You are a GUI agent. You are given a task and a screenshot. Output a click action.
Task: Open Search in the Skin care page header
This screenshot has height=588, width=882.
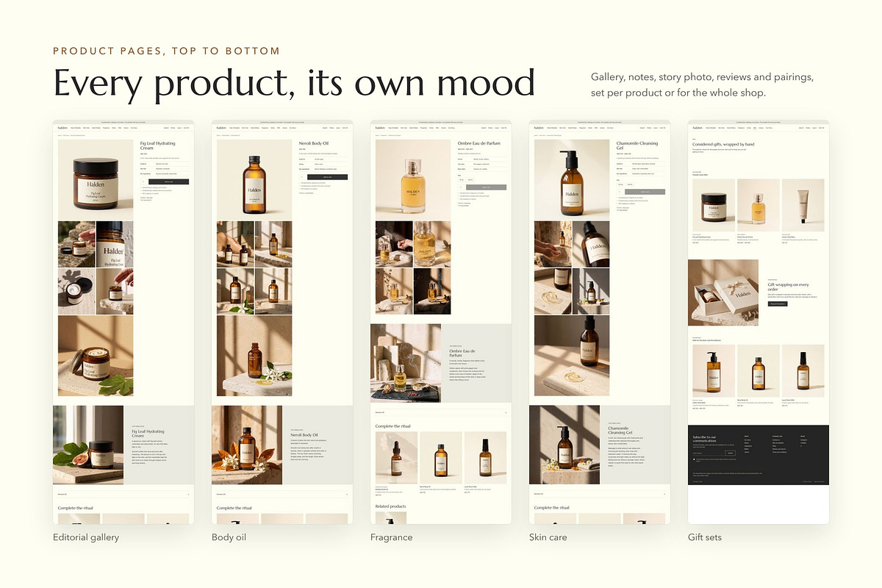642,128
